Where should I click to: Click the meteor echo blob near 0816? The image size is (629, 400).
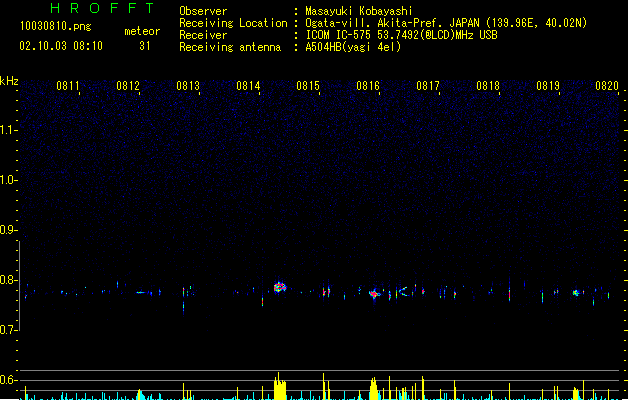click(375, 294)
